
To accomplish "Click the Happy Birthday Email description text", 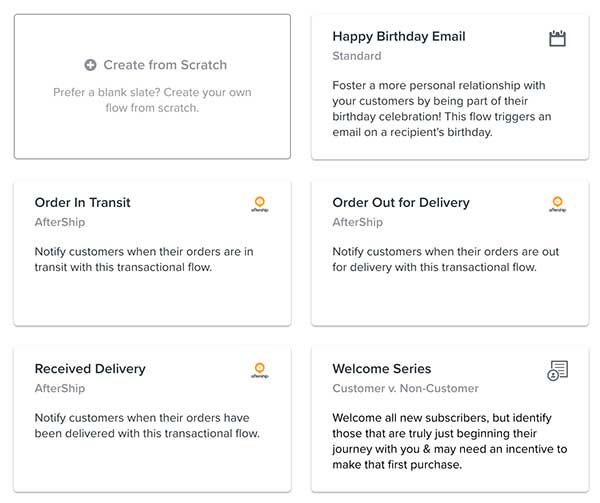I will 438,109.
